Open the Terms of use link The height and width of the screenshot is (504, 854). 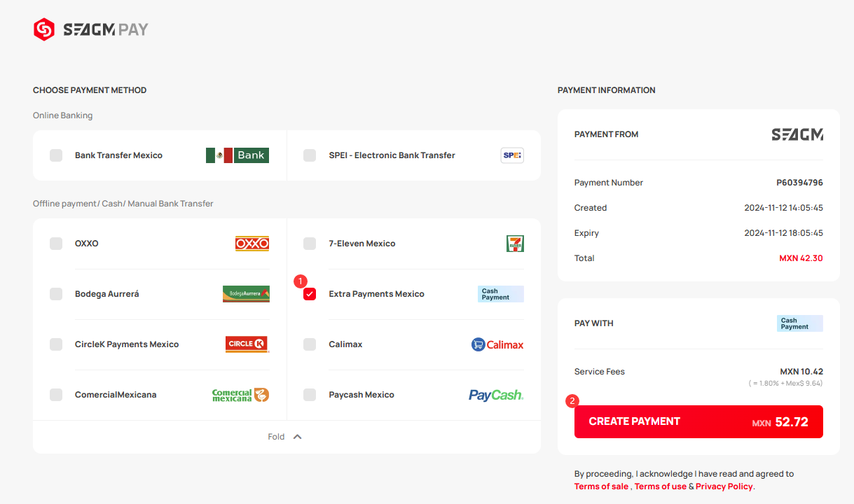point(661,486)
